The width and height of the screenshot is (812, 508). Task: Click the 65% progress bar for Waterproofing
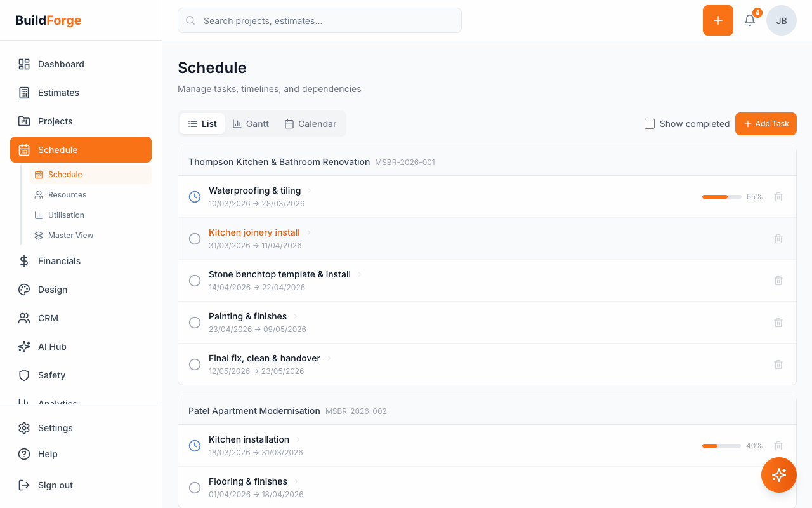(721, 197)
